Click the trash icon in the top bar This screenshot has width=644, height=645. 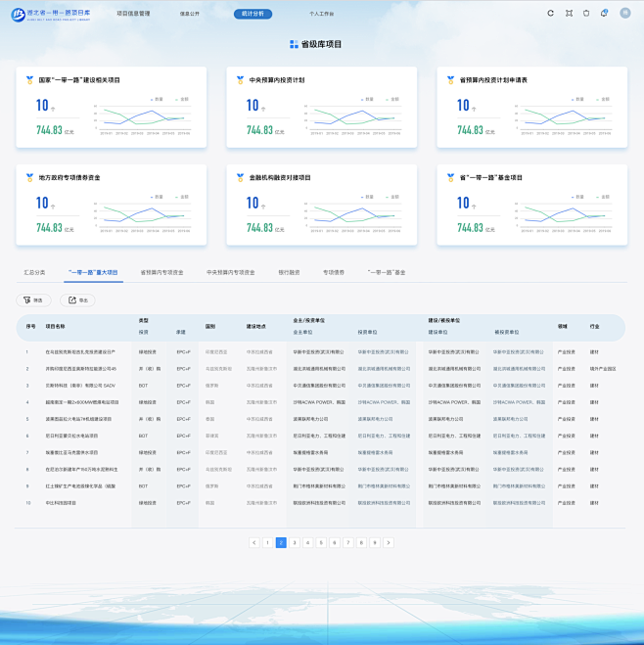click(x=586, y=13)
